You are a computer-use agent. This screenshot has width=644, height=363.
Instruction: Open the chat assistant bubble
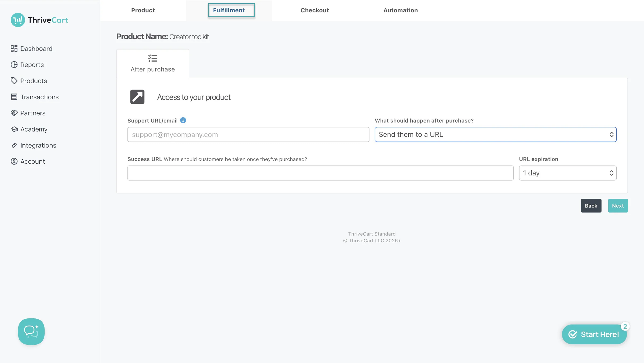(31, 332)
